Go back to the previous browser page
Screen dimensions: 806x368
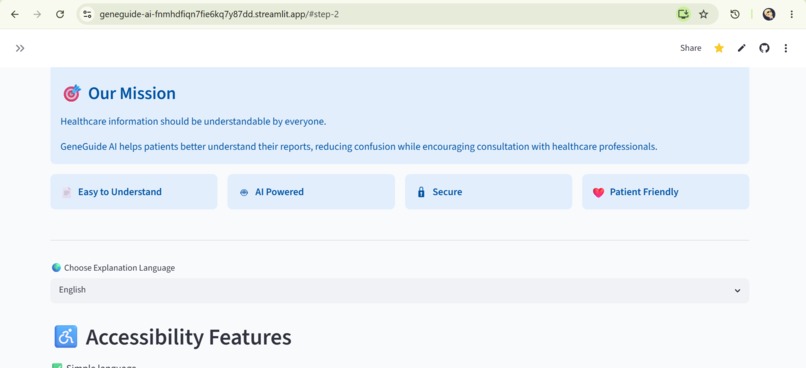click(15, 14)
